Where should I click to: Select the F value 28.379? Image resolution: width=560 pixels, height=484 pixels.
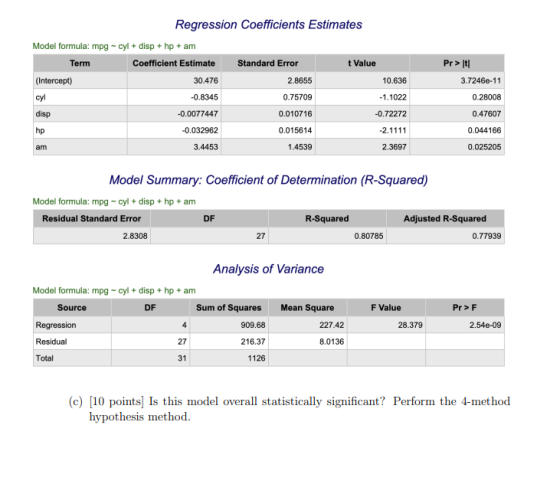click(410, 325)
